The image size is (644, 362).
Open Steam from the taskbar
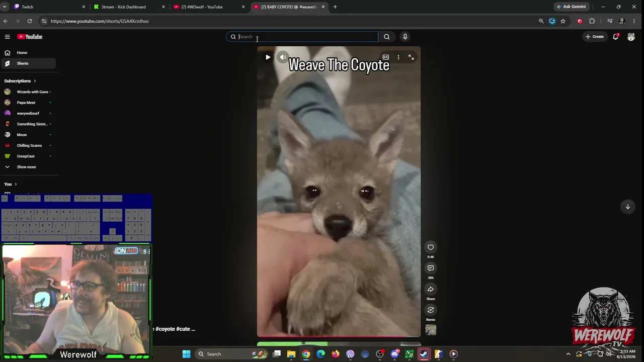click(x=424, y=354)
